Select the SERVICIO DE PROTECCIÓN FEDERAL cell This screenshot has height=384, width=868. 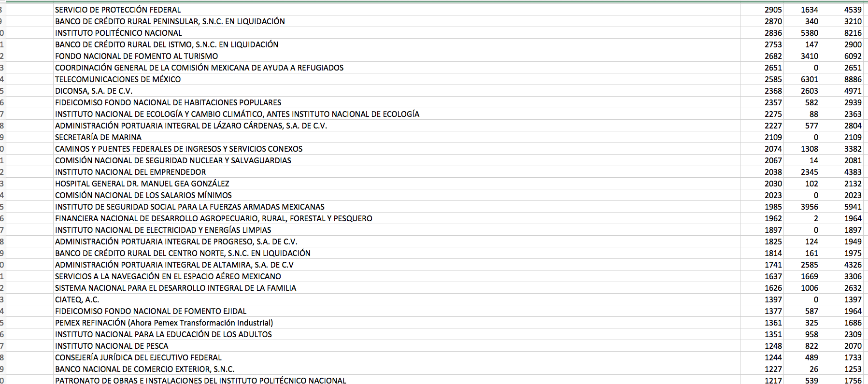(118, 10)
